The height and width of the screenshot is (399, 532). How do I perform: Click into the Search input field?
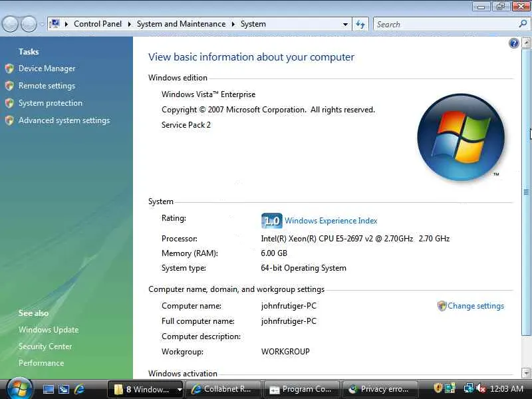click(444, 25)
